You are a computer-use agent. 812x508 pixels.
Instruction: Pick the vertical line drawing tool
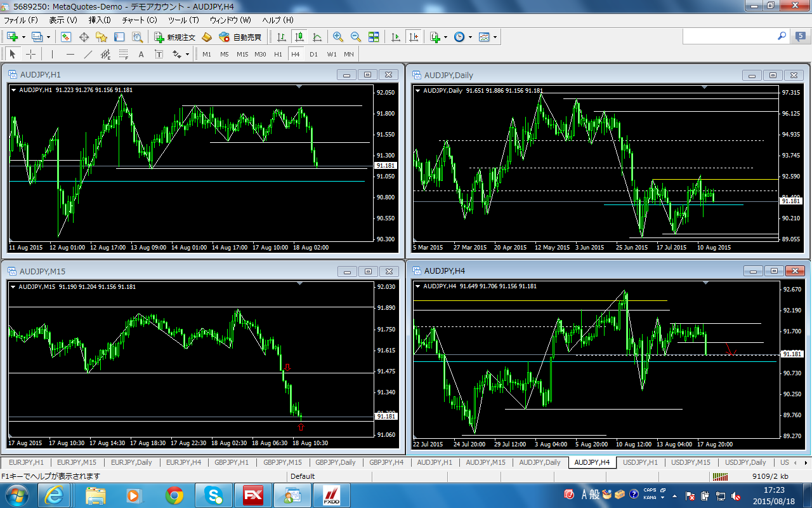pyautogui.click(x=52, y=54)
